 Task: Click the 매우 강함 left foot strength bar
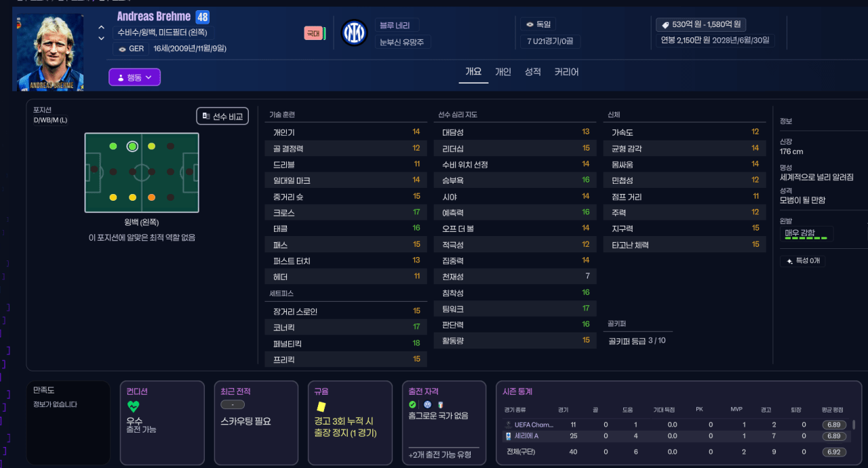tap(806, 233)
